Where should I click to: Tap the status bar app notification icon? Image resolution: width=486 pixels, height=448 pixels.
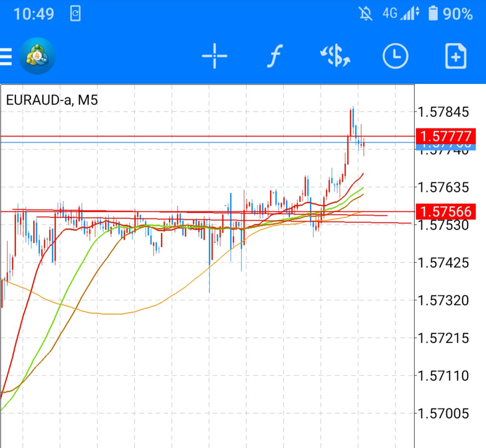coord(75,14)
